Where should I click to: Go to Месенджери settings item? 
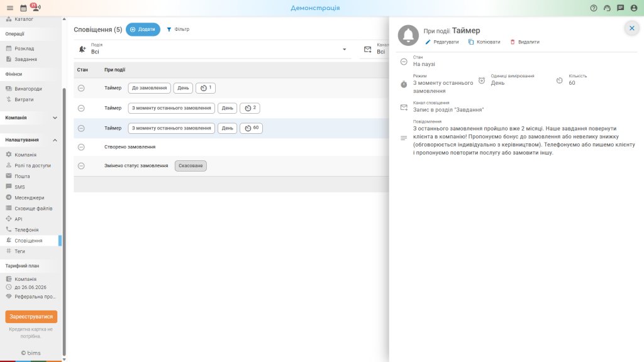[29, 197]
